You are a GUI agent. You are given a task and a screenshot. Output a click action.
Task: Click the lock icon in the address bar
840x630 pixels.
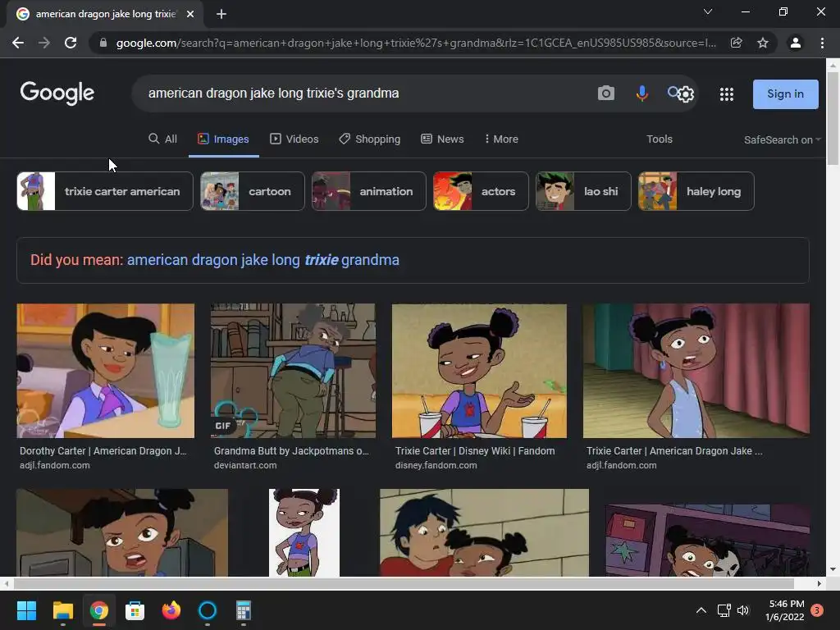(103, 43)
